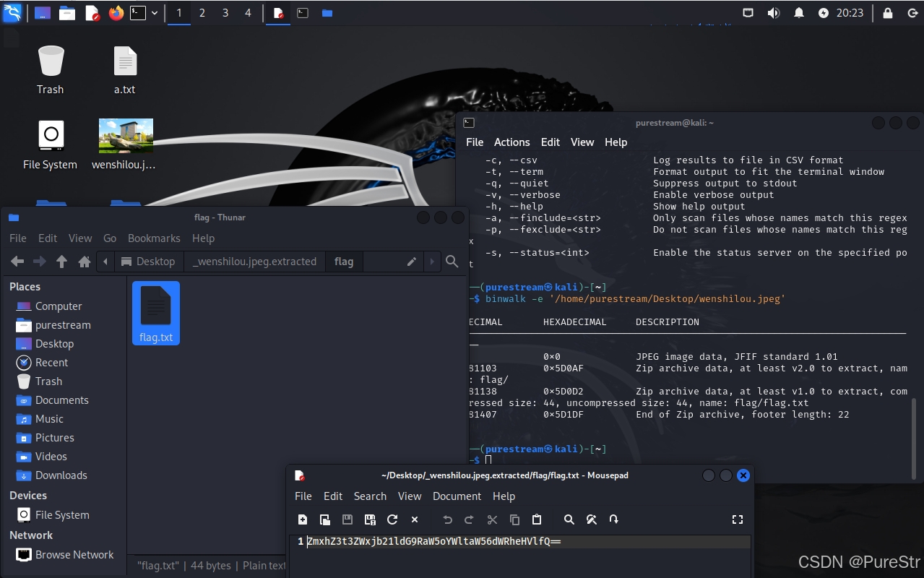Switch to workspace 4

[249, 13]
